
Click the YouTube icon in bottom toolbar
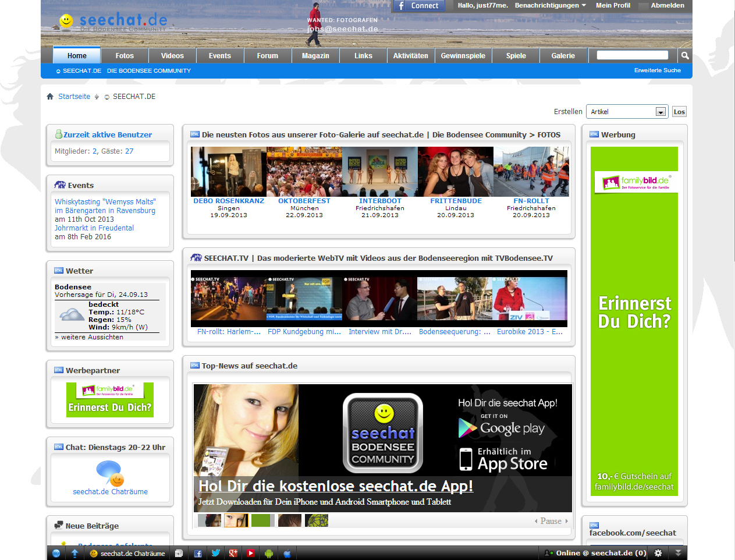point(251,554)
